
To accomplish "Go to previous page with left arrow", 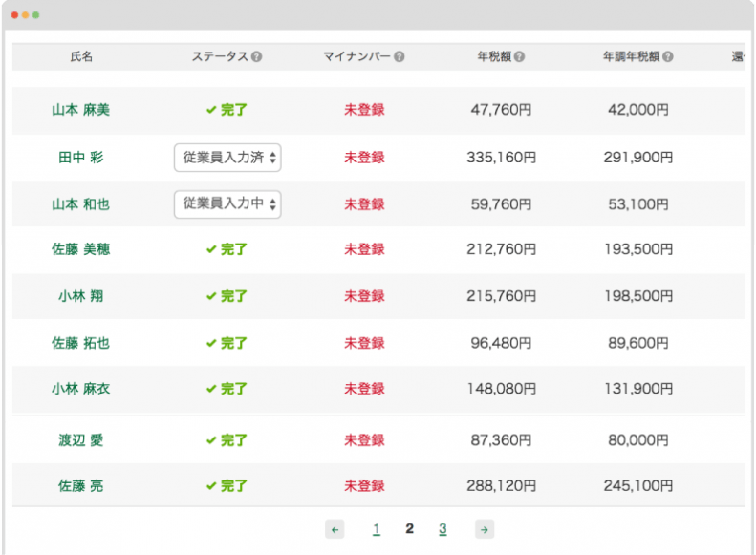I will (x=335, y=529).
